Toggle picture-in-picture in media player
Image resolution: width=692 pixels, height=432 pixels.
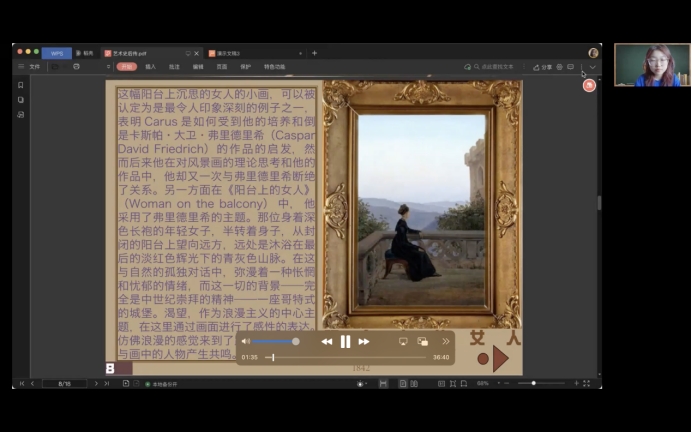tap(423, 342)
